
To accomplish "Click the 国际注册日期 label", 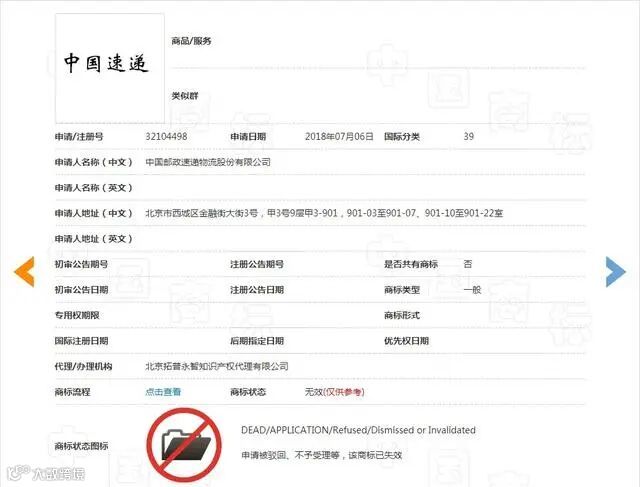I will click(x=81, y=341).
